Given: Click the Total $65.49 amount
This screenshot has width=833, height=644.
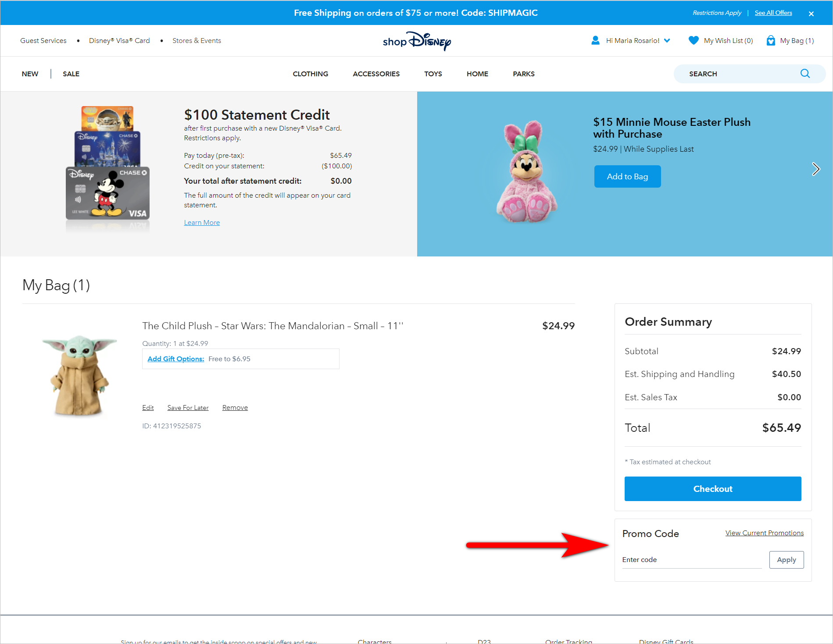Looking at the screenshot, I should [782, 428].
